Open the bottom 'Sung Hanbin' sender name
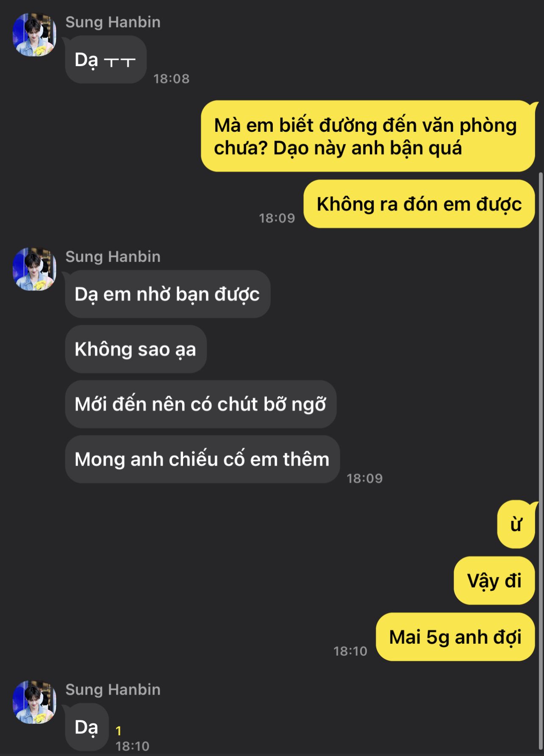 [113, 690]
